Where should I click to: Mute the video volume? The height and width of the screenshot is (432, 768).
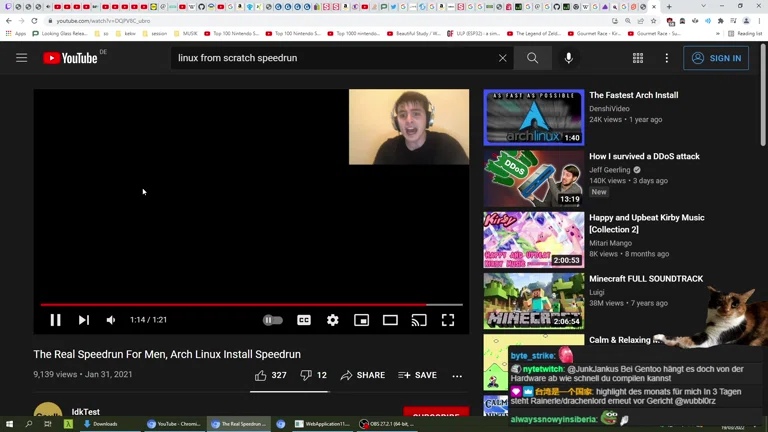pos(111,320)
